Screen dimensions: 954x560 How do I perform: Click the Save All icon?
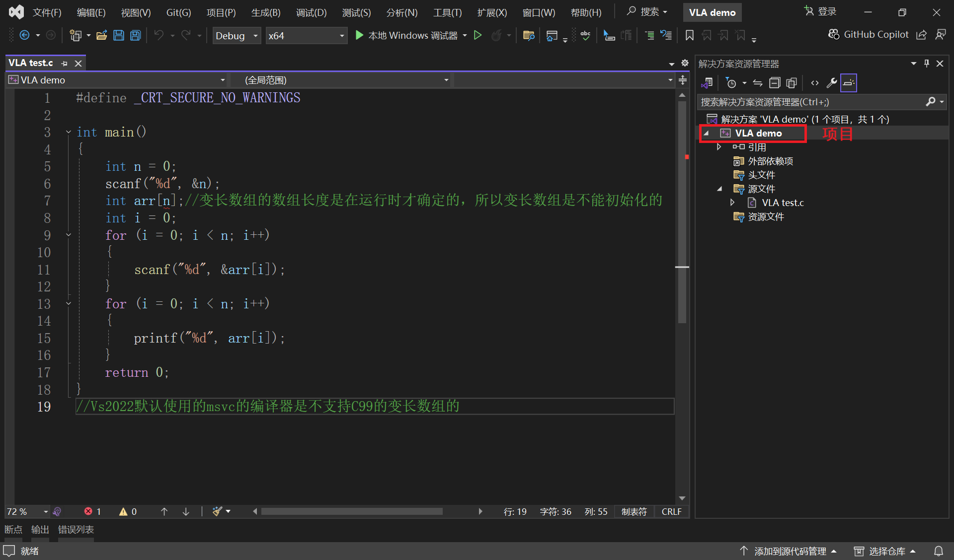(x=135, y=35)
